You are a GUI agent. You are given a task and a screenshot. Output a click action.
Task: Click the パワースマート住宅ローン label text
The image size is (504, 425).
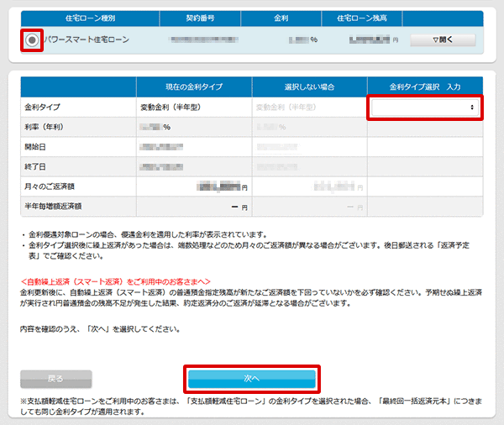pos(87,39)
